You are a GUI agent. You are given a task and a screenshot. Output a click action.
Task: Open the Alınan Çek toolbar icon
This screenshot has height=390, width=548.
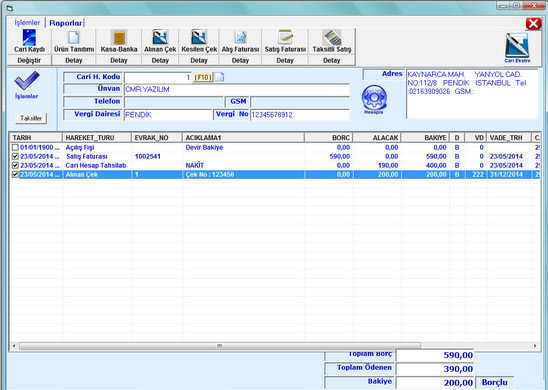tap(160, 37)
